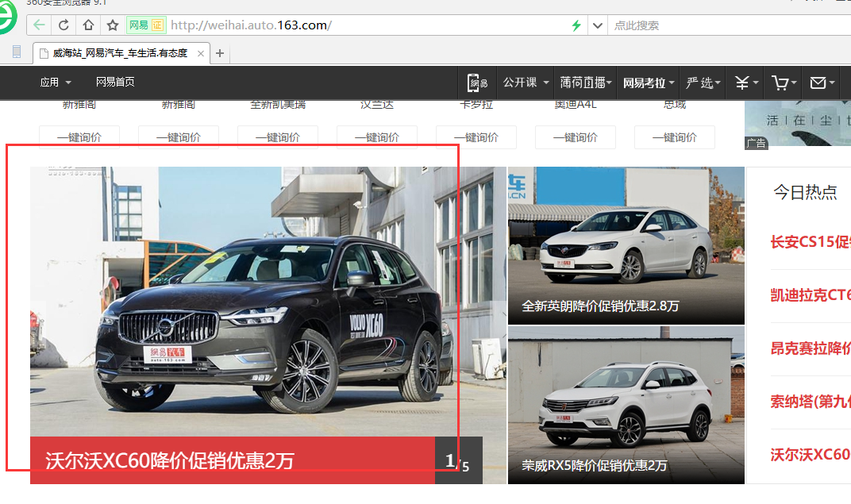This screenshot has width=851, height=504.
Task: Click the 广告 label on the banner ad
Action: [756, 143]
